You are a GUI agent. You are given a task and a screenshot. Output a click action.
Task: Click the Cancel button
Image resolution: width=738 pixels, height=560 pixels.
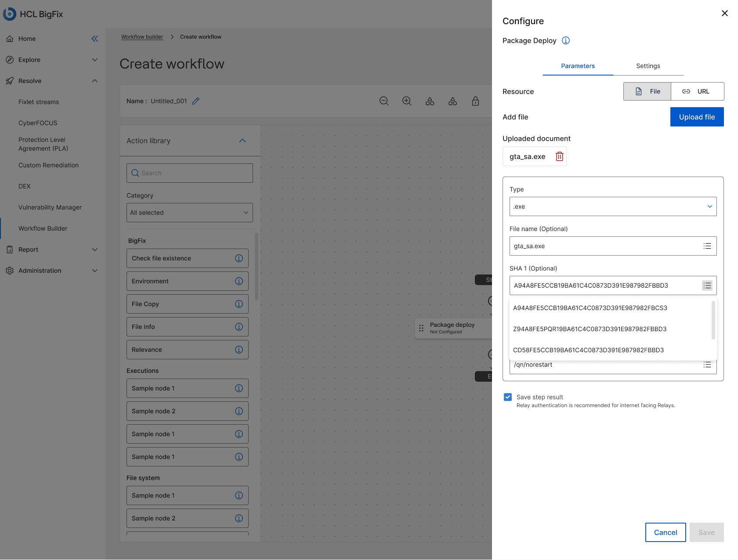pyautogui.click(x=666, y=532)
